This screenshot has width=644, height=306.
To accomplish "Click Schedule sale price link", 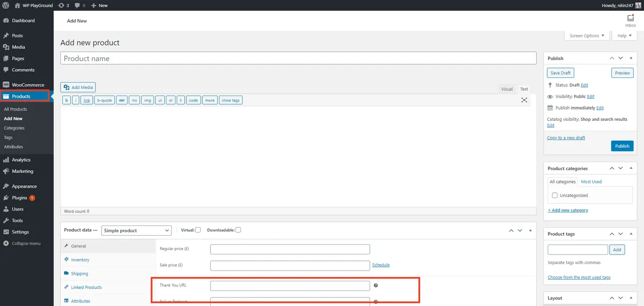I will pyautogui.click(x=381, y=265).
